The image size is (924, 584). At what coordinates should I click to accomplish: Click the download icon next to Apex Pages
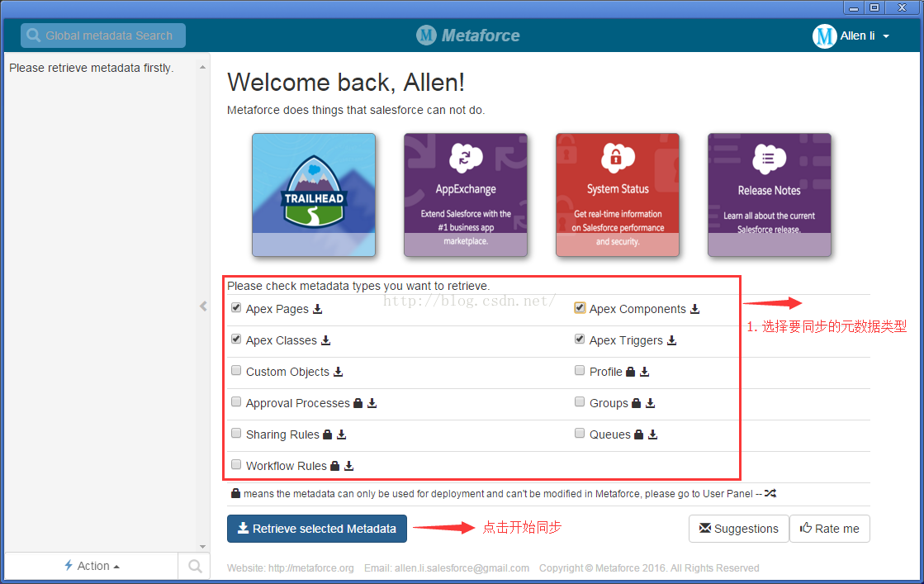[x=318, y=309]
